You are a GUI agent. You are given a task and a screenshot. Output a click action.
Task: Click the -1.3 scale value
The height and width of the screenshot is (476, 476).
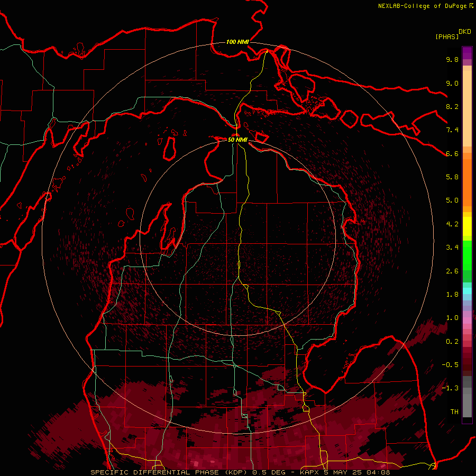450,388
